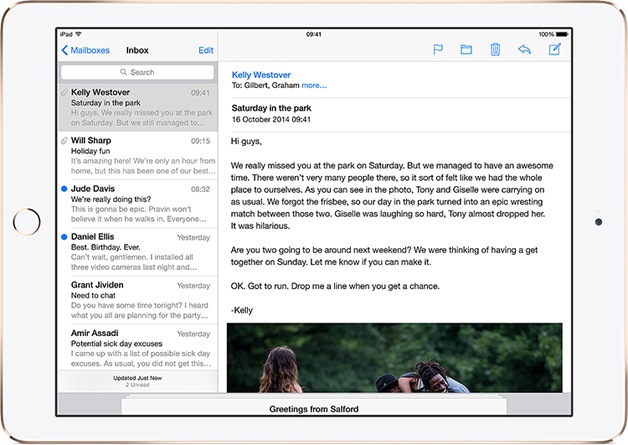Tap sender name Kelly Westover in header
The image size is (628, 445).
[261, 75]
